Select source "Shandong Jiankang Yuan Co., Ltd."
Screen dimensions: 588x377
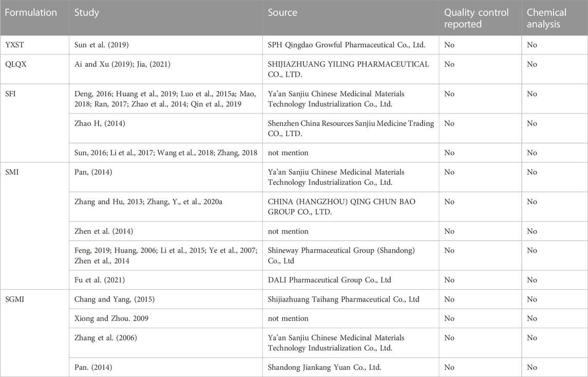coord(325,367)
